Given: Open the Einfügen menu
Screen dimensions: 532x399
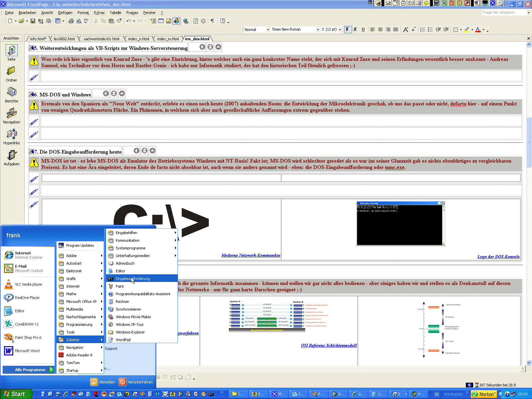Looking at the screenshot, I should click(x=65, y=13).
